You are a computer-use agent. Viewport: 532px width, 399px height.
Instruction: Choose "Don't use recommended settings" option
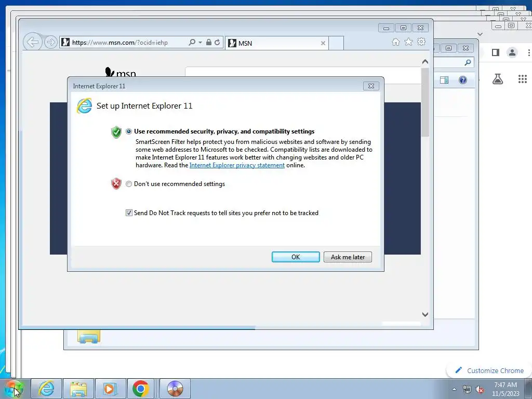(129, 184)
